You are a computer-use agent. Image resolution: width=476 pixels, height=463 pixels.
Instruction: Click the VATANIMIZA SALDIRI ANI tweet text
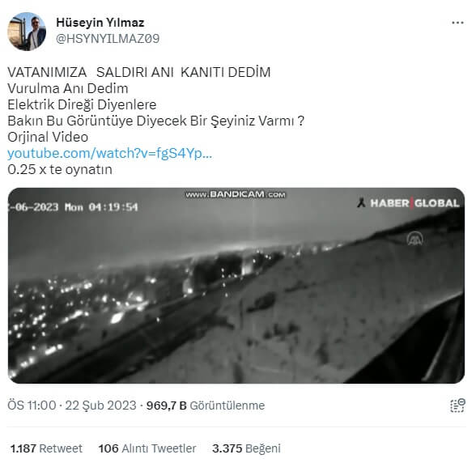138,72
